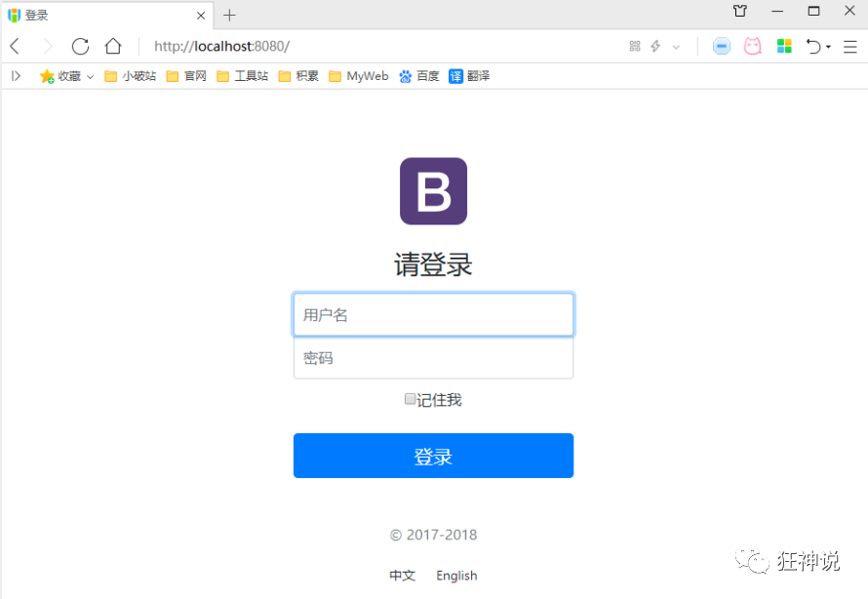Switch language by clicking English
The height and width of the screenshot is (599, 868).
[x=455, y=575]
